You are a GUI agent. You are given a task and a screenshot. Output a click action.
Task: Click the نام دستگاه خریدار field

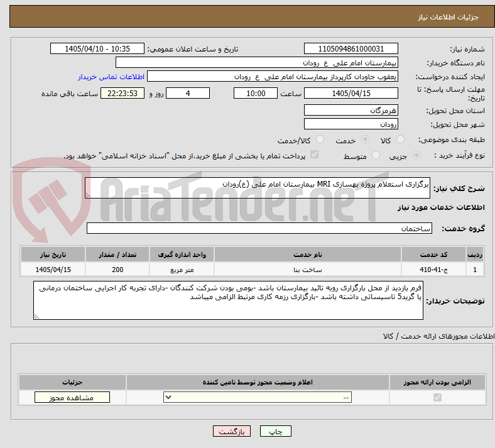pos(257,62)
